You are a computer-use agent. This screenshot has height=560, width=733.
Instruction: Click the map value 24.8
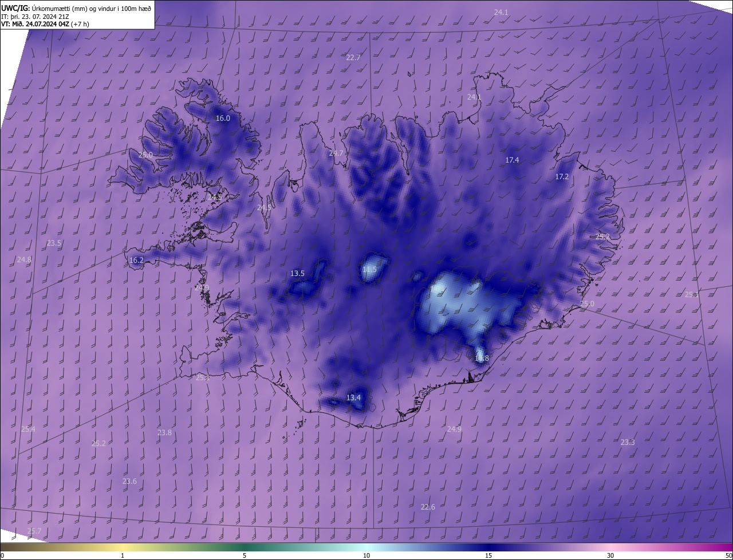pyautogui.click(x=24, y=260)
